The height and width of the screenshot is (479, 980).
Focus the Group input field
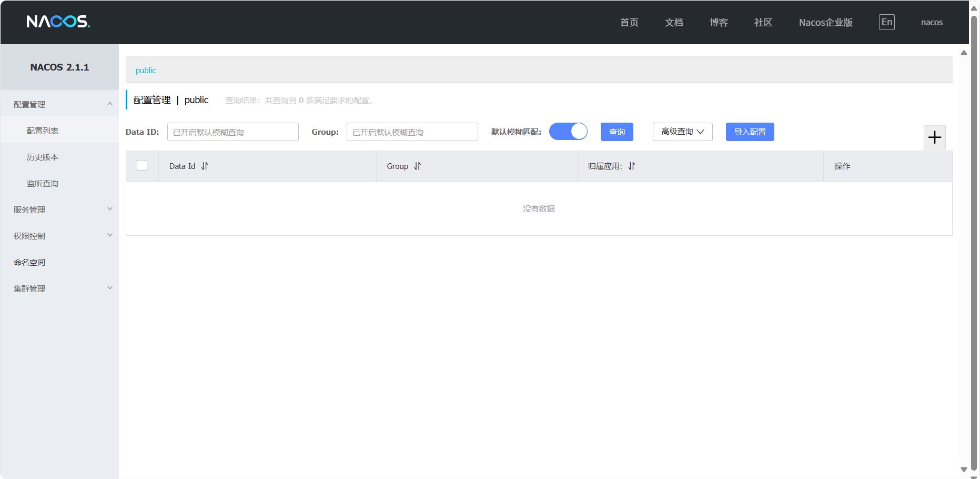pyautogui.click(x=412, y=132)
